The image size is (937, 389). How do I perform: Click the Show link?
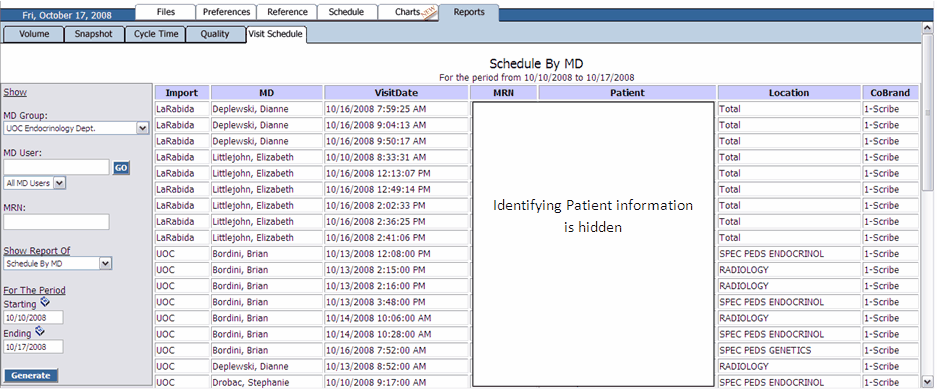pos(15,92)
